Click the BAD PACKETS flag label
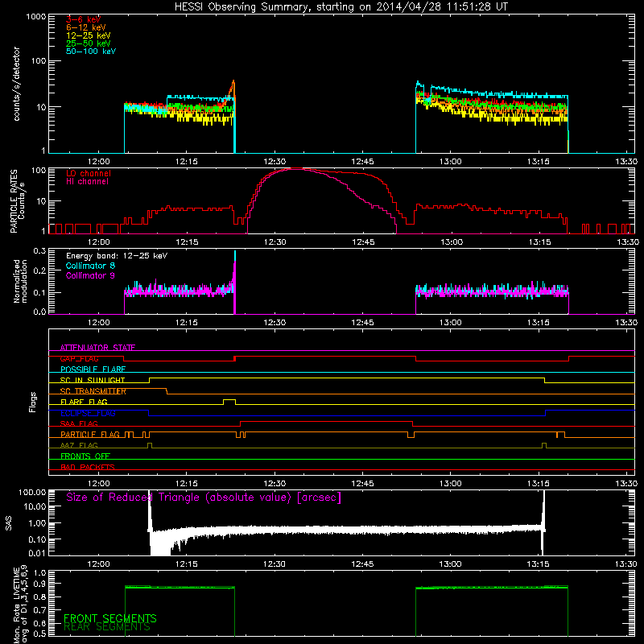Viewport: 644px width, 644px height. pyautogui.click(x=88, y=467)
